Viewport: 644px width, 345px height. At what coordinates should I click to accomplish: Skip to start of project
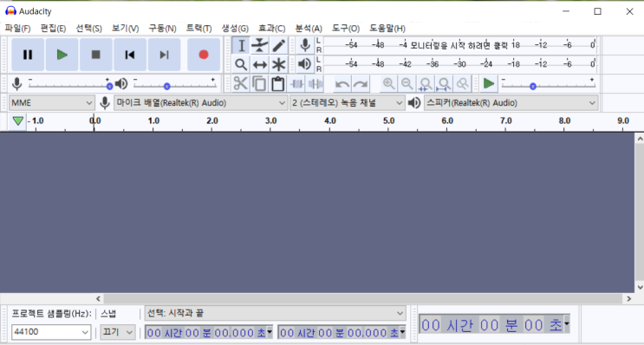130,55
